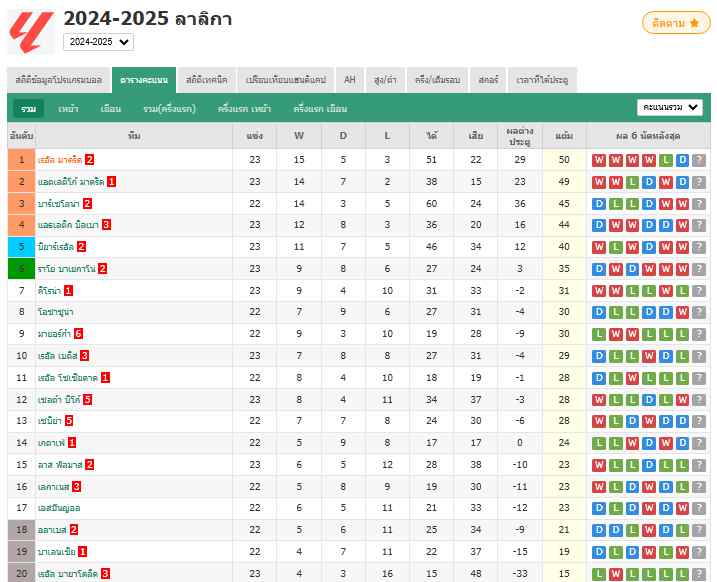Click the La Liga logo
Viewport: 717px width, 582px height.
[31, 32]
